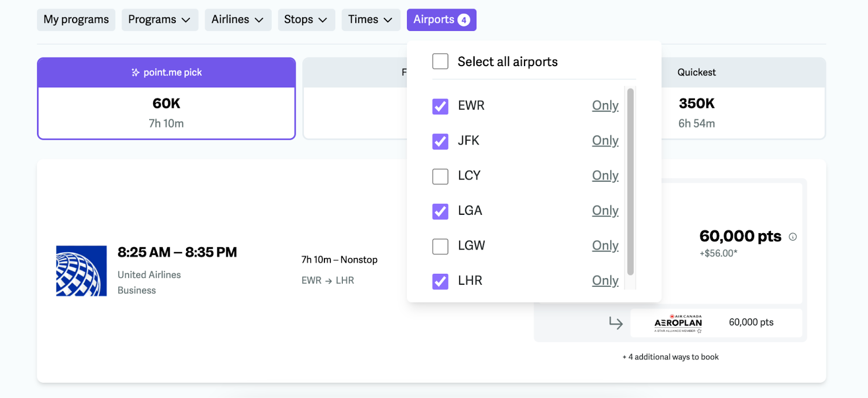
Task: Click the airport list scrollbar
Action: (630, 182)
